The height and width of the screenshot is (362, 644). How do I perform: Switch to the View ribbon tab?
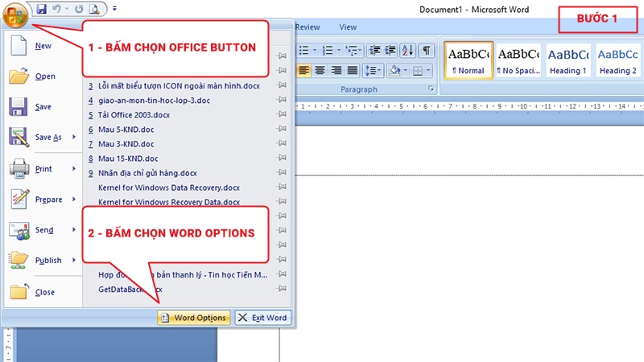pos(348,27)
